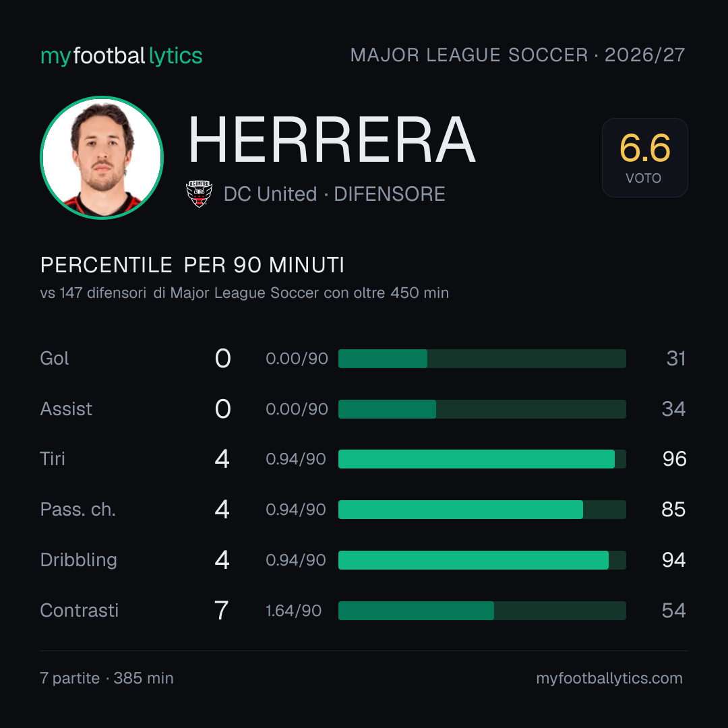Click the Contrasti percentile bar
The image size is (728, 728).
click(482, 611)
